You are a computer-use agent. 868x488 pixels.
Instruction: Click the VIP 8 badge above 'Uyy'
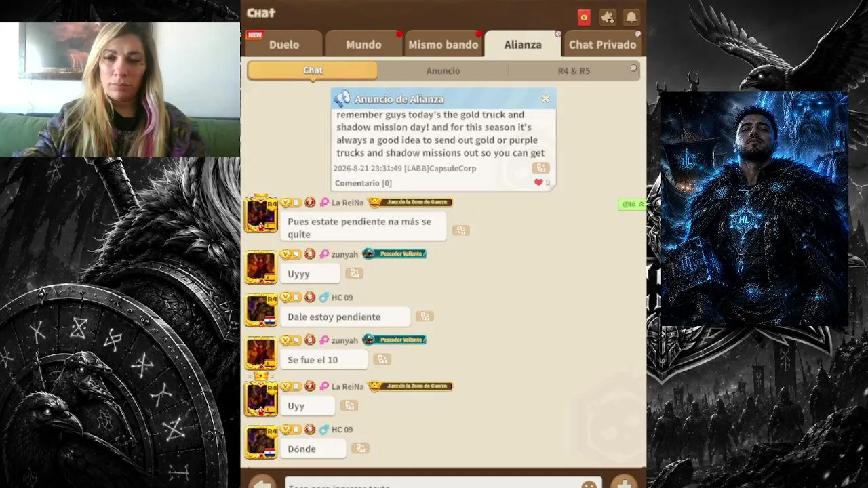290,386
